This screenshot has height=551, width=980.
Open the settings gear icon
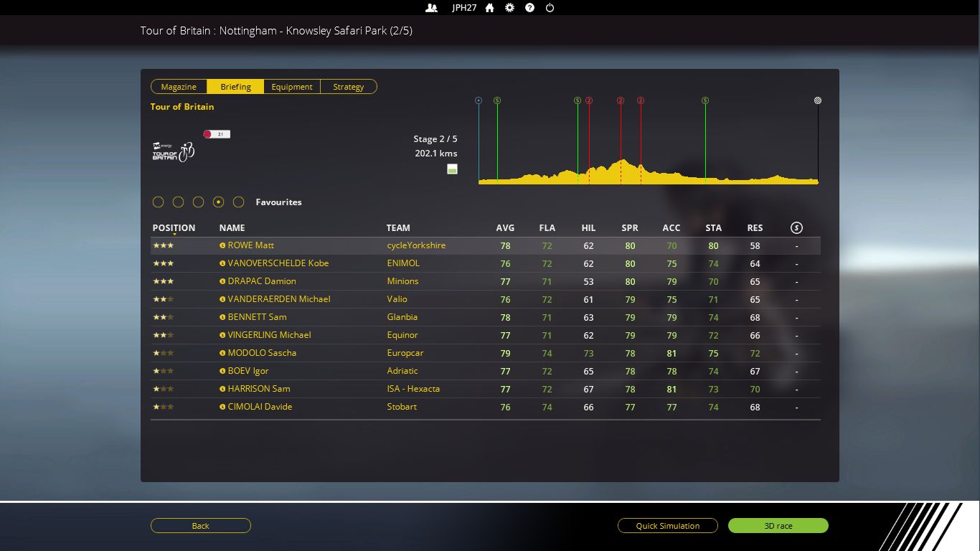pyautogui.click(x=509, y=8)
